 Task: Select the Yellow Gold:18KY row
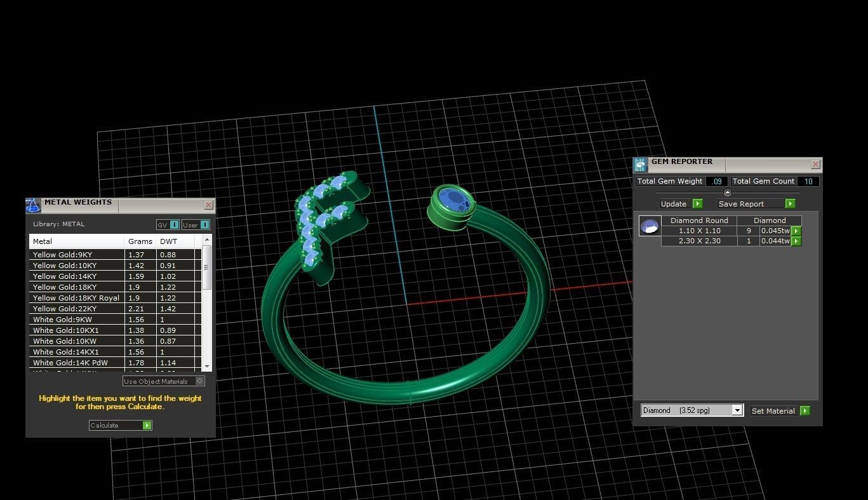76,287
